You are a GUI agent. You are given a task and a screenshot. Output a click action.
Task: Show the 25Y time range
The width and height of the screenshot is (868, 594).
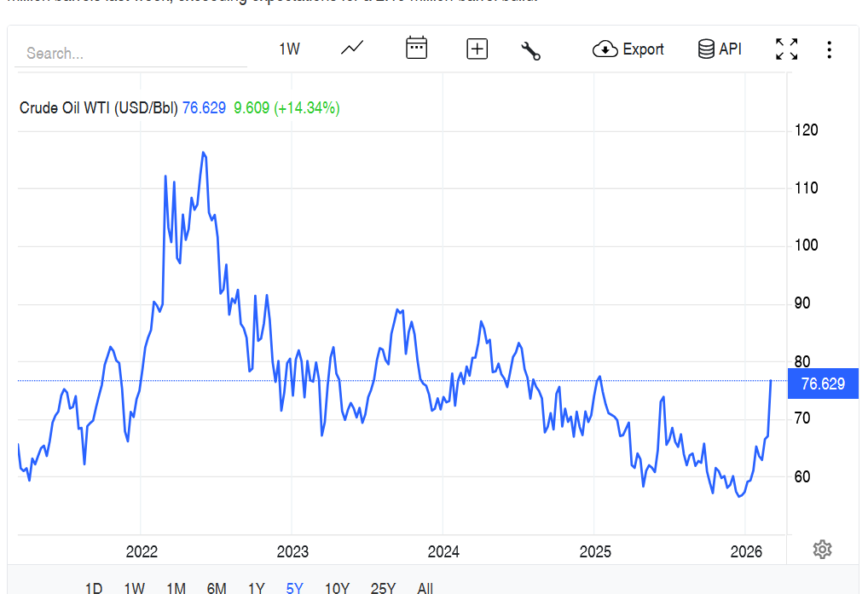click(x=383, y=587)
